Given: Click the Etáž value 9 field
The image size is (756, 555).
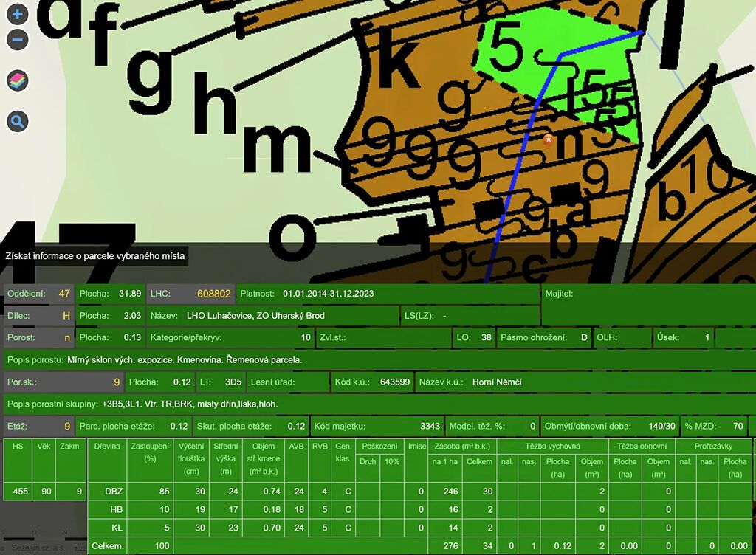Looking at the screenshot, I should pyautogui.click(x=66, y=426).
